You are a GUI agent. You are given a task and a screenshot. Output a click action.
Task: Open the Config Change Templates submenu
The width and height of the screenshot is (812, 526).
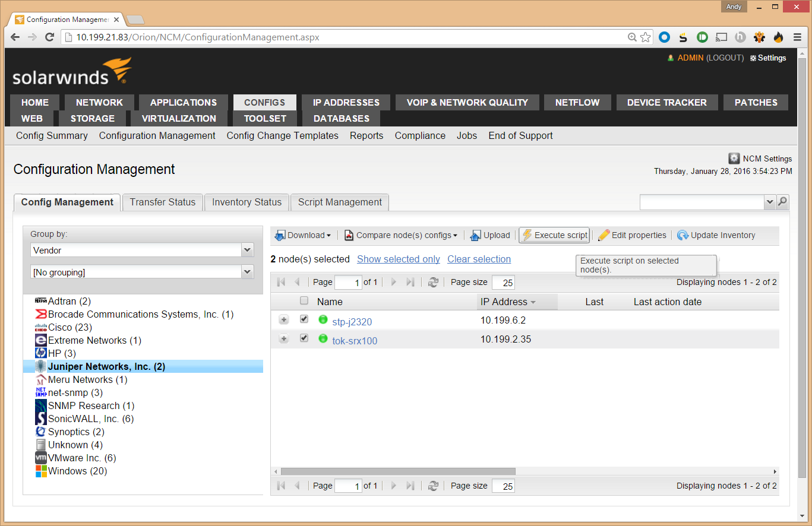[282, 136]
